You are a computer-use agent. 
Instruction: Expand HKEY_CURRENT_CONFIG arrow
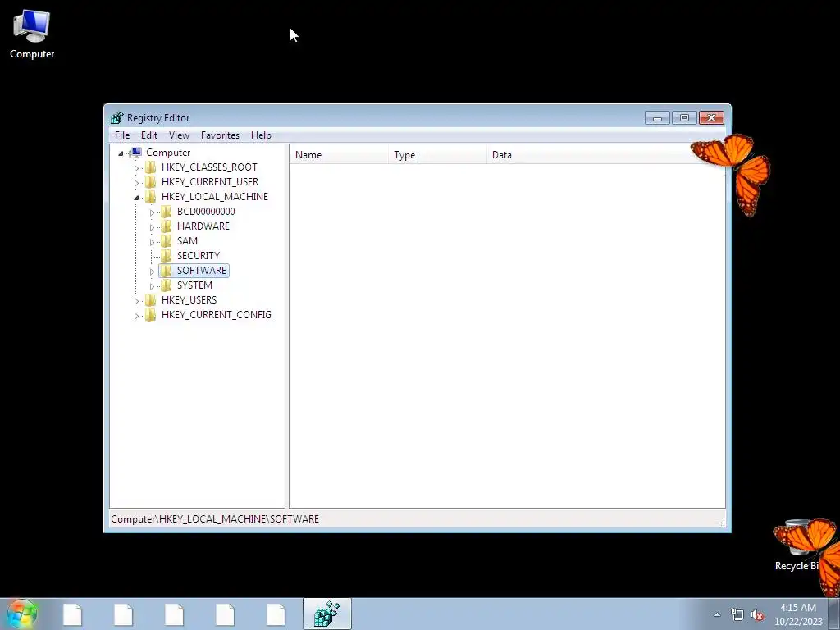point(136,316)
